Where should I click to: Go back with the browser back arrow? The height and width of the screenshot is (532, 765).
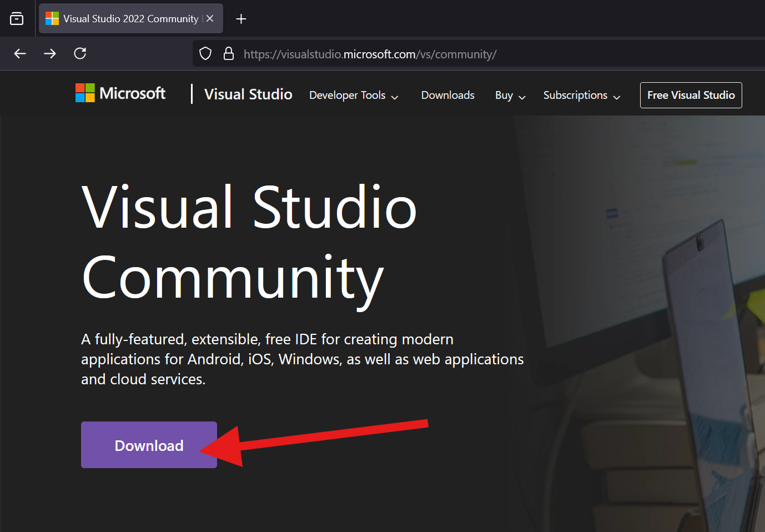pyautogui.click(x=20, y=53)
